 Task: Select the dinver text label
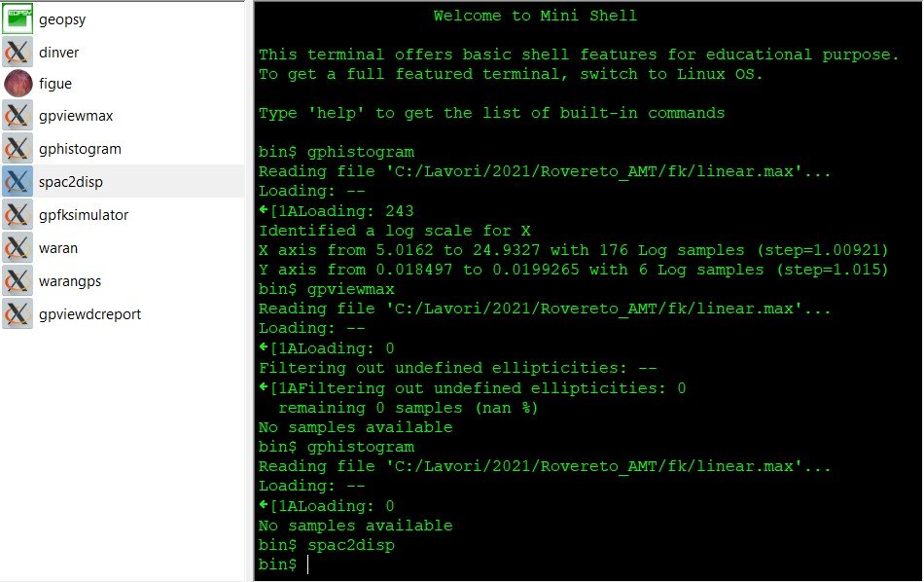coord(58,52)
